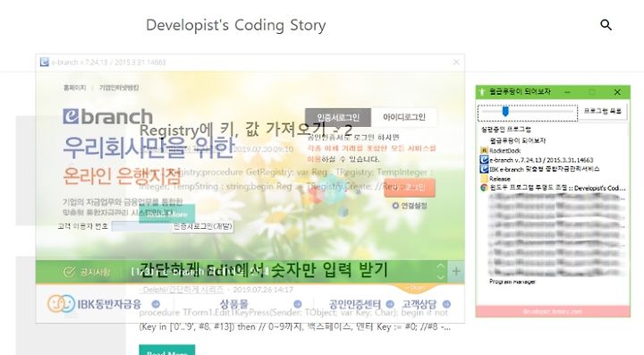The image size is (644, 355).
Task: Select Program Manager in program list
Action: pyautogui.click(x=513, y=282)
